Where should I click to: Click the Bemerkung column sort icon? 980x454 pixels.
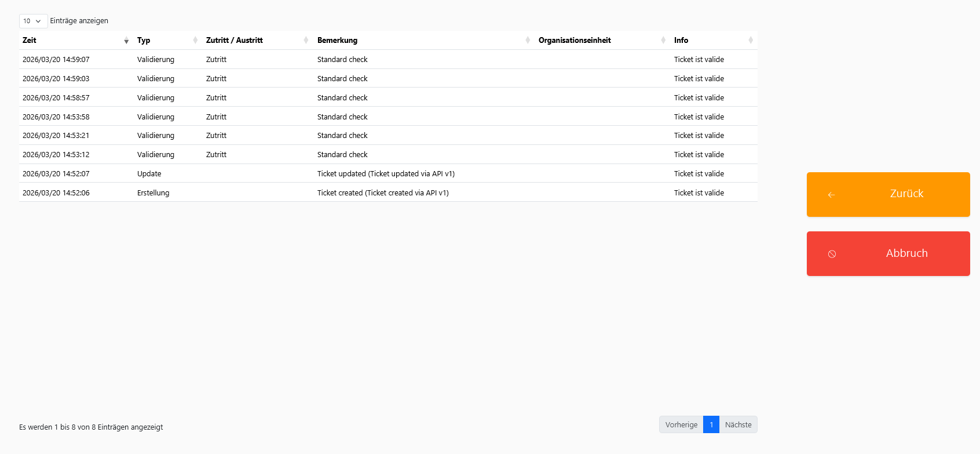pos(528,41)
